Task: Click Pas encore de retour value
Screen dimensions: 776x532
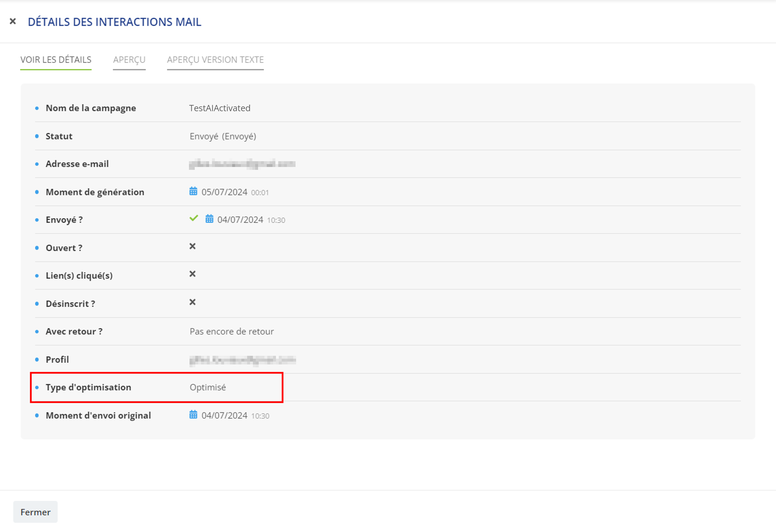Action: [232, 331]
